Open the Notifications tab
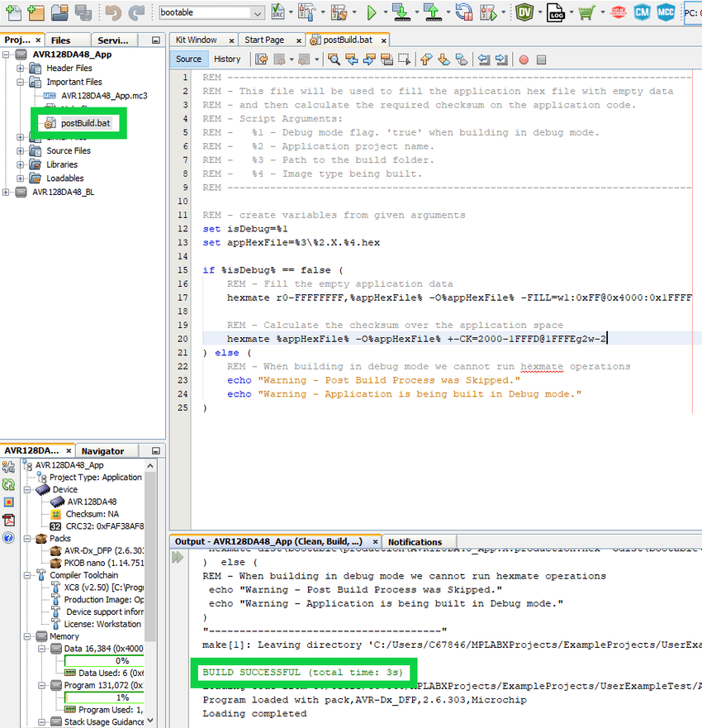 tap(415, 542)
